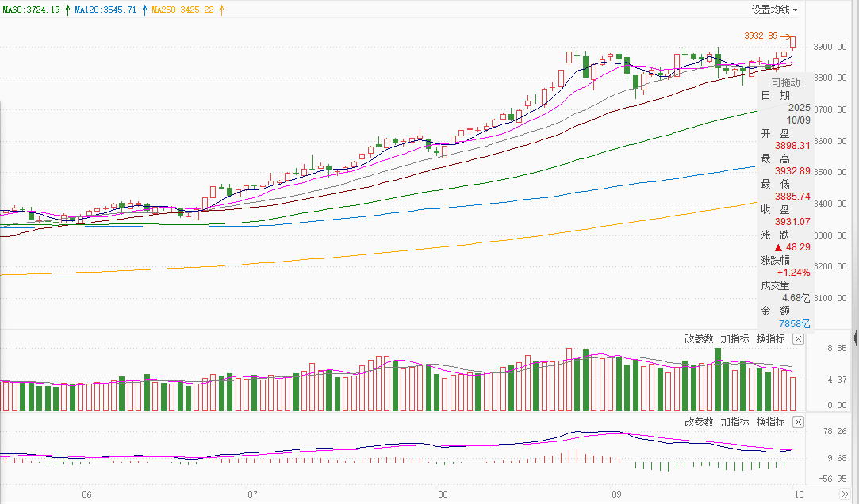
Task: Click the MA60:3724.19 label
Action: point(30,10)
